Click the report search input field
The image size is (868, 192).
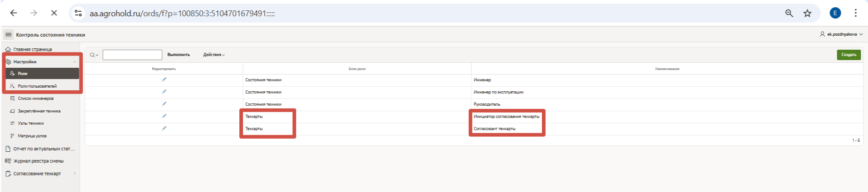pyautogui.click(x=132, y=55)
